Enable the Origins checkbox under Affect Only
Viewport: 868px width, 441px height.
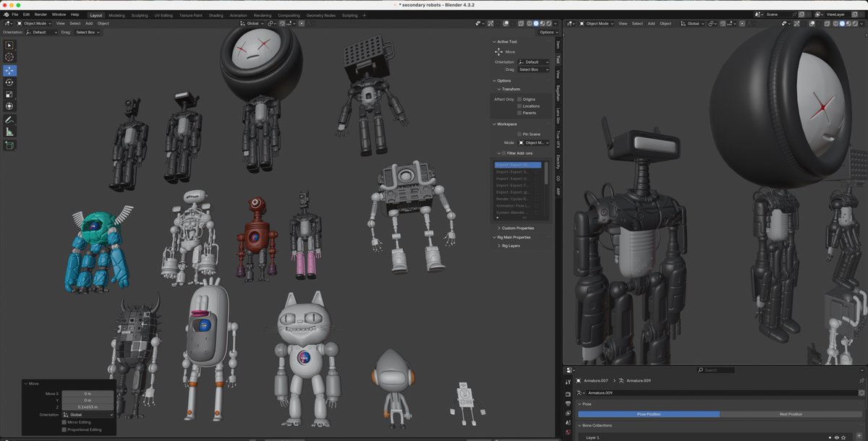click(x=519, y=99)
